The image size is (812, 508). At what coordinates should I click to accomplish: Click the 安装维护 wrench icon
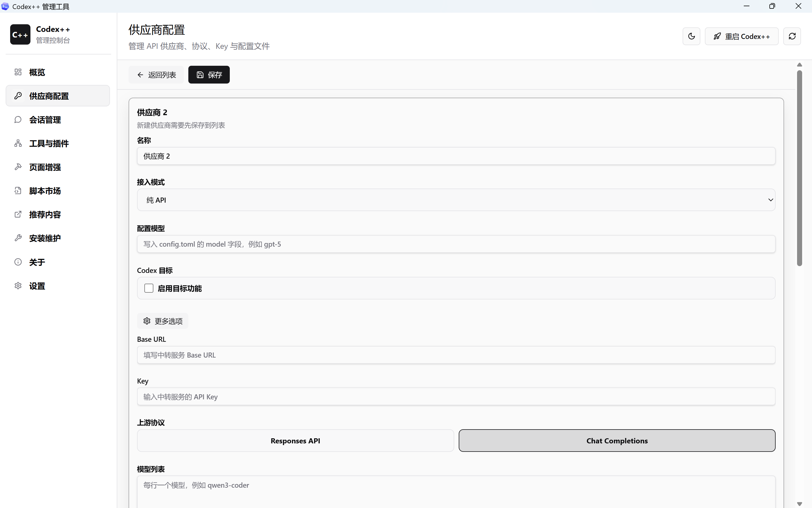[x=18, y=238]
